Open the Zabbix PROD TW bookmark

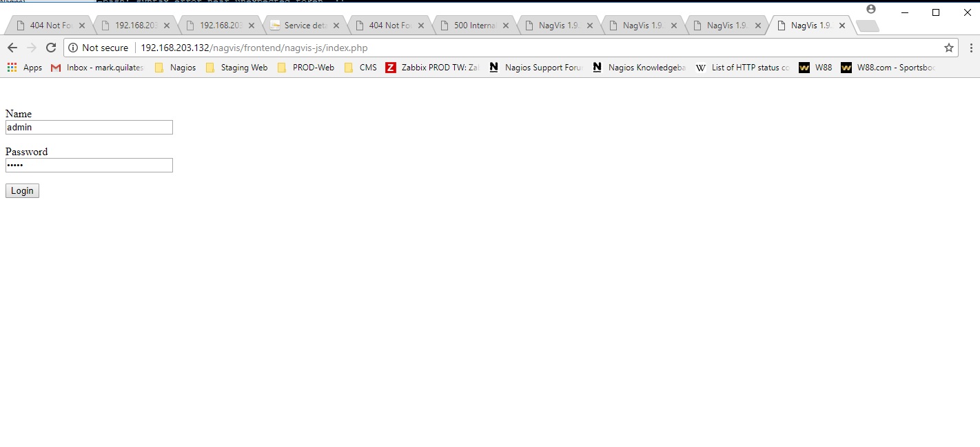click(432, 68)
